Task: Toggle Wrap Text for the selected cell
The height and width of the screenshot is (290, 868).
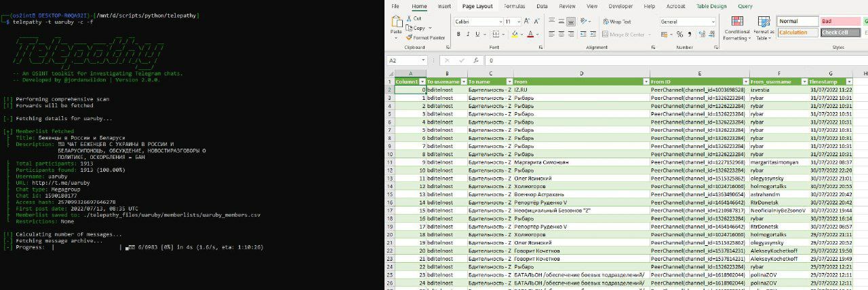Action: pyautogui.click(x=616, y=22)
